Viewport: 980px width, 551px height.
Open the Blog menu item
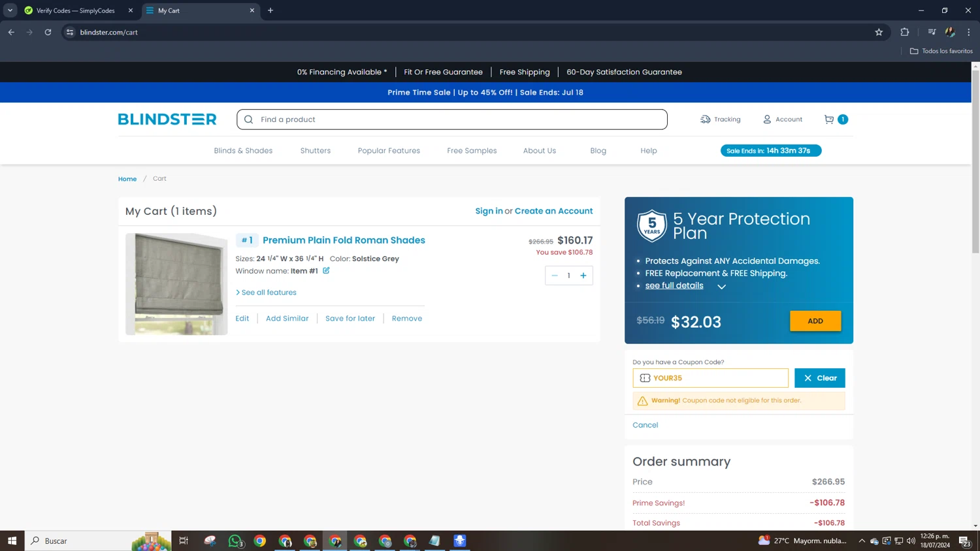coord(598,151)
